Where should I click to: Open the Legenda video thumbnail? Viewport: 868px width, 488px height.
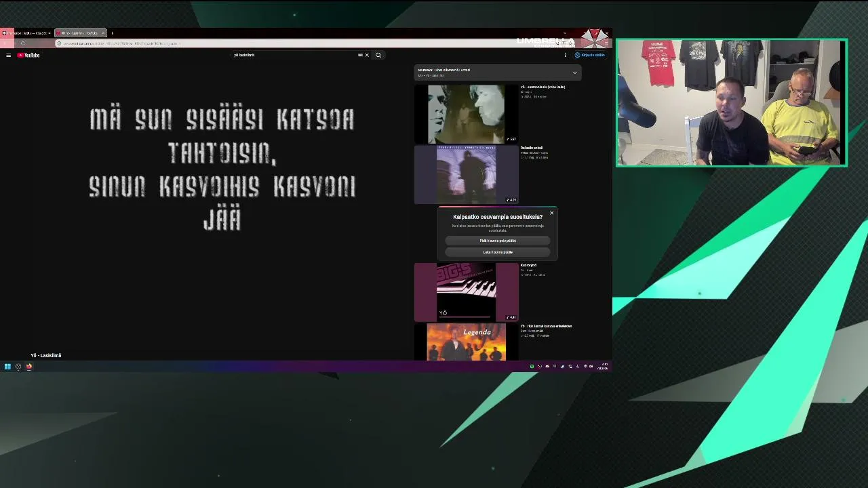(x=466, y=342)
